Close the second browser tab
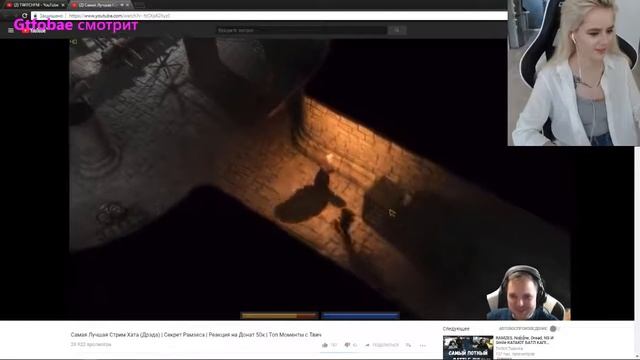Viewport: 640px width, 360px height. 127,5
